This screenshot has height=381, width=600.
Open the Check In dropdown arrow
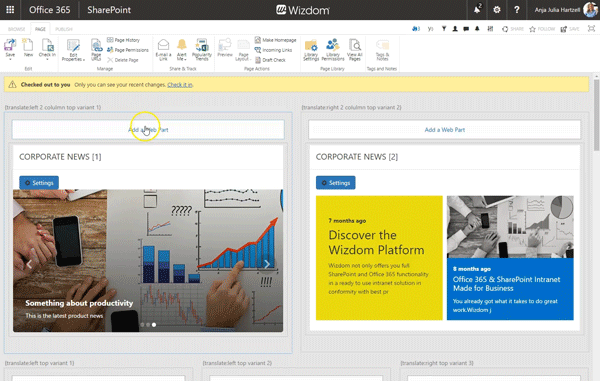pos(47,59)
